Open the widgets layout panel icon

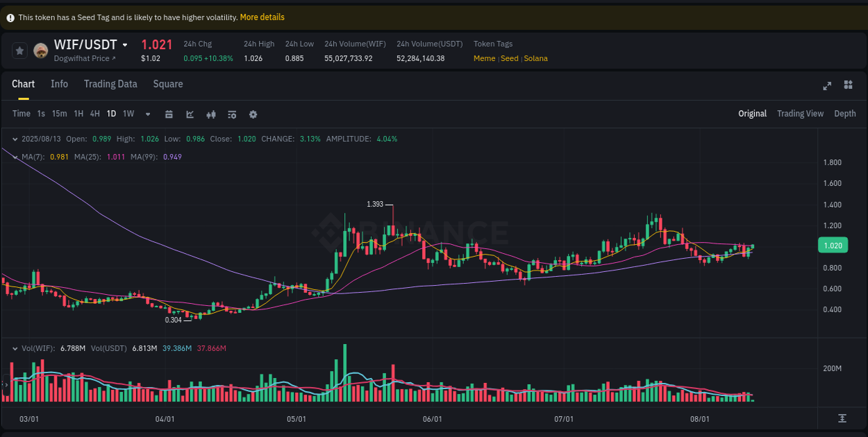click(848, 85)
